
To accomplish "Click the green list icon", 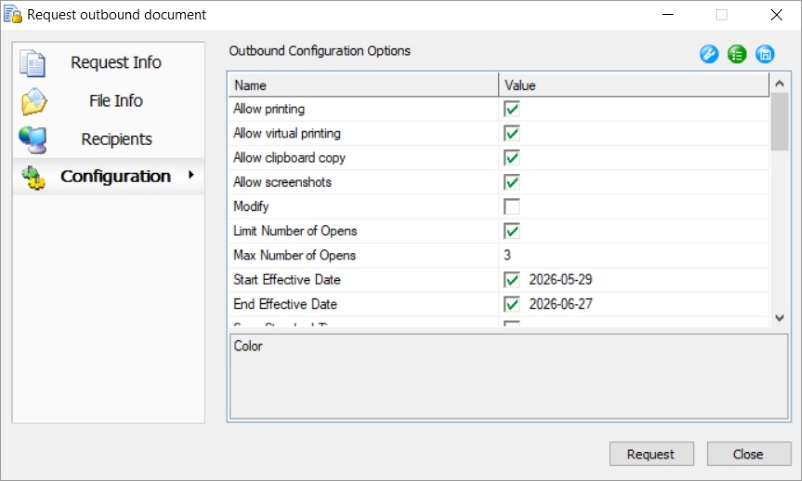I will (737, 54).
